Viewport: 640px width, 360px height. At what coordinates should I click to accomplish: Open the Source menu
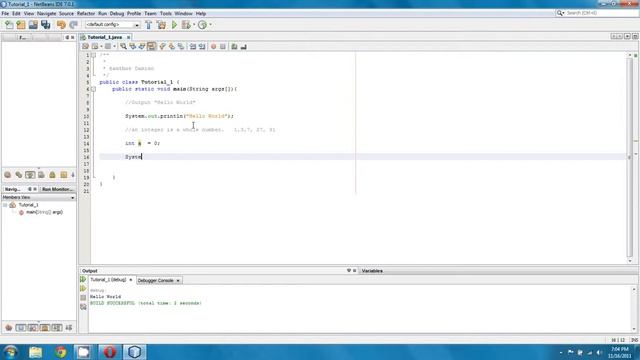tap(66, 13)
